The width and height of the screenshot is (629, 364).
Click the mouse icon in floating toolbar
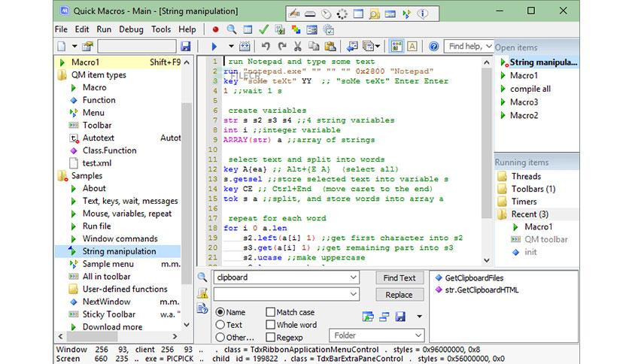tap(326, 14)
